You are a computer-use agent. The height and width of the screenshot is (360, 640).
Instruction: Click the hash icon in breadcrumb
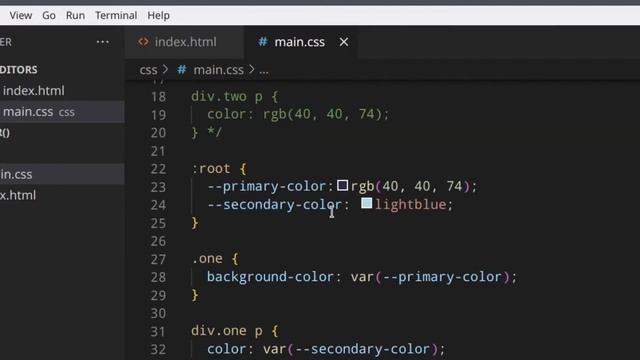click(182, 70)
